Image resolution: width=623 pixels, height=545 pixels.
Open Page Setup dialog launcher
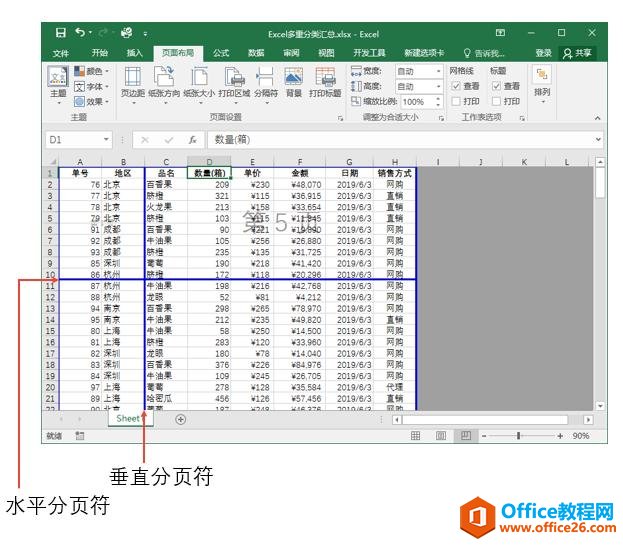tap(340, 118)
